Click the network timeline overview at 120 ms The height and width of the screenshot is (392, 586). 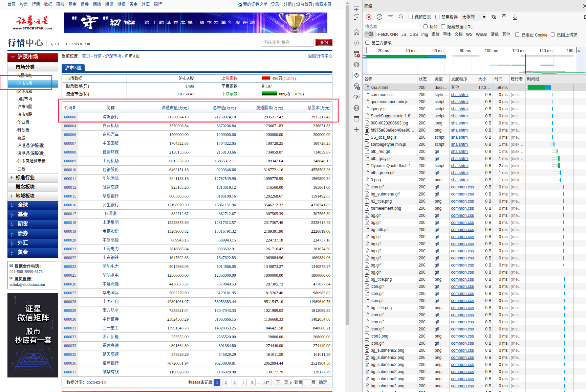coord(518,51)
